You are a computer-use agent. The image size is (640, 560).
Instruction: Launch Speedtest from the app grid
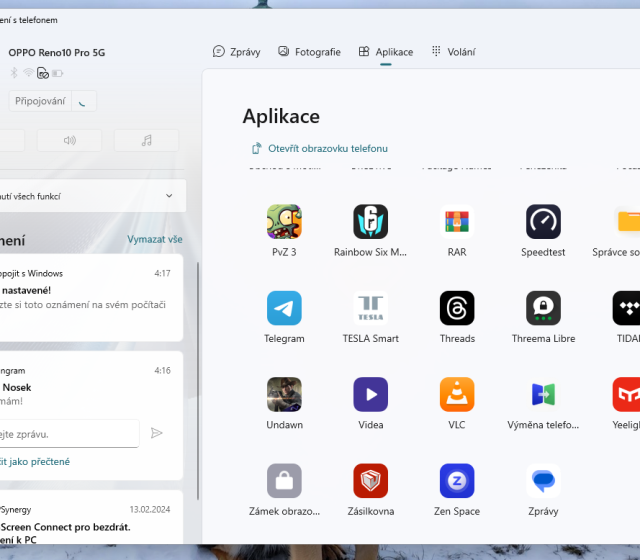[543, 222]
